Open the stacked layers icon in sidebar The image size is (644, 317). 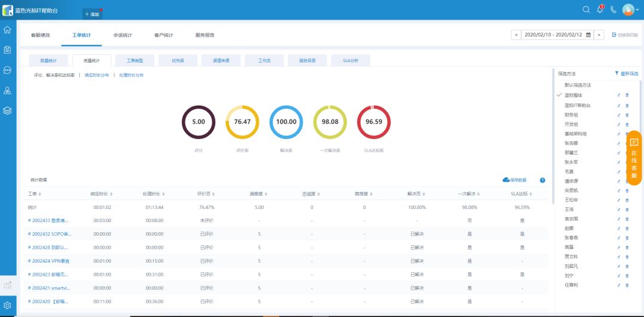coord(7,110)
